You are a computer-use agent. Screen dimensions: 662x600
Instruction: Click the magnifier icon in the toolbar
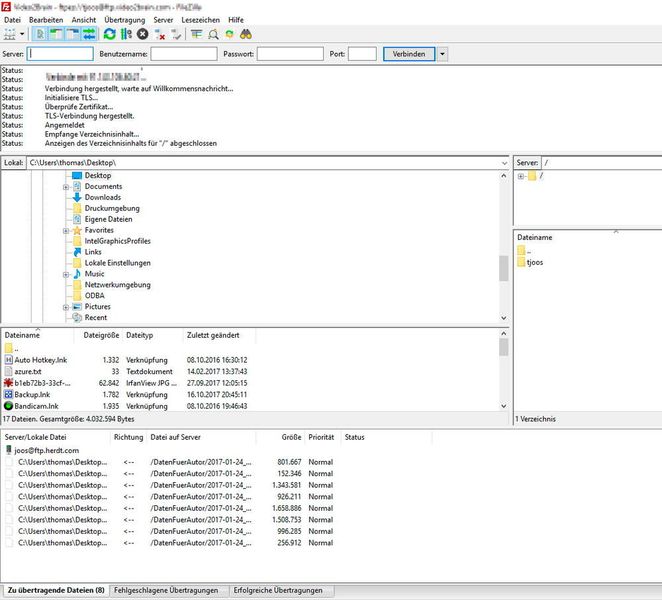coord(213,34)
